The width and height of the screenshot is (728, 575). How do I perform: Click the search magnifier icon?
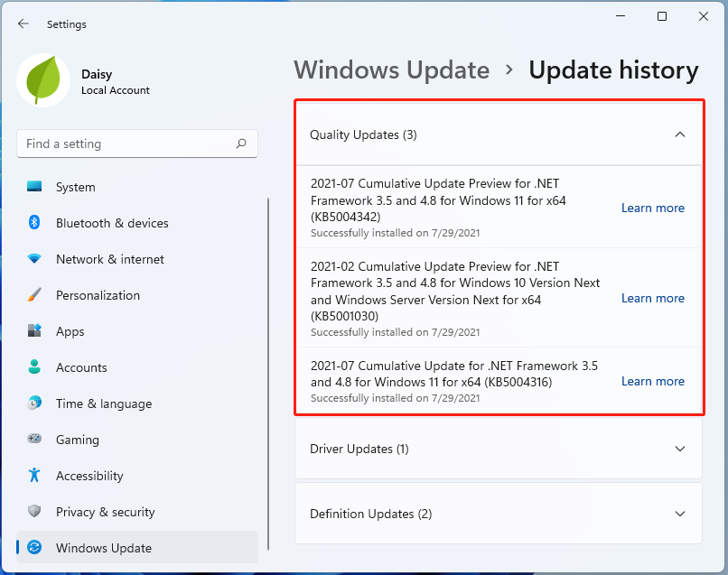tap(241, 144)
